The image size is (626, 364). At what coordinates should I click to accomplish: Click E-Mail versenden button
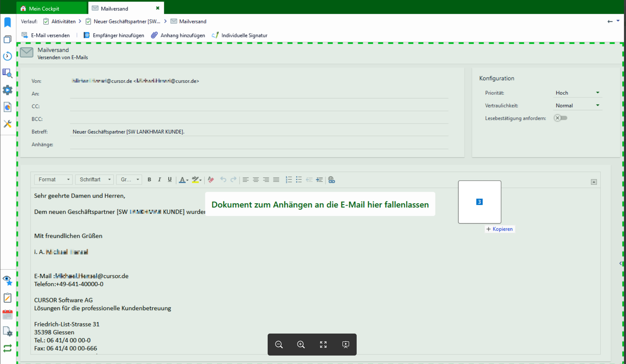click(46, 35)
